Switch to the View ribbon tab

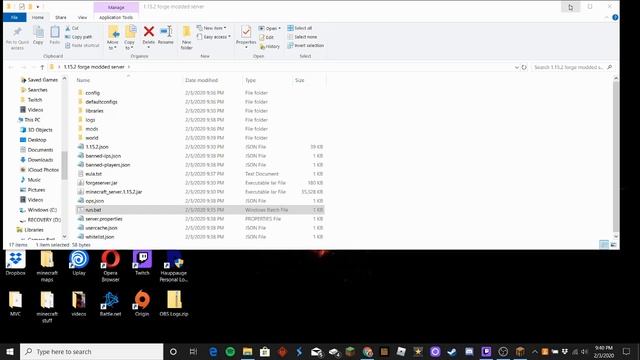(82, 17)
